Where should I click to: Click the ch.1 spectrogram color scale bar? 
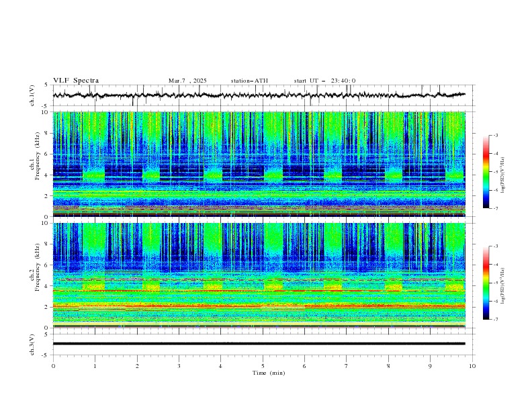click(486, 172)
